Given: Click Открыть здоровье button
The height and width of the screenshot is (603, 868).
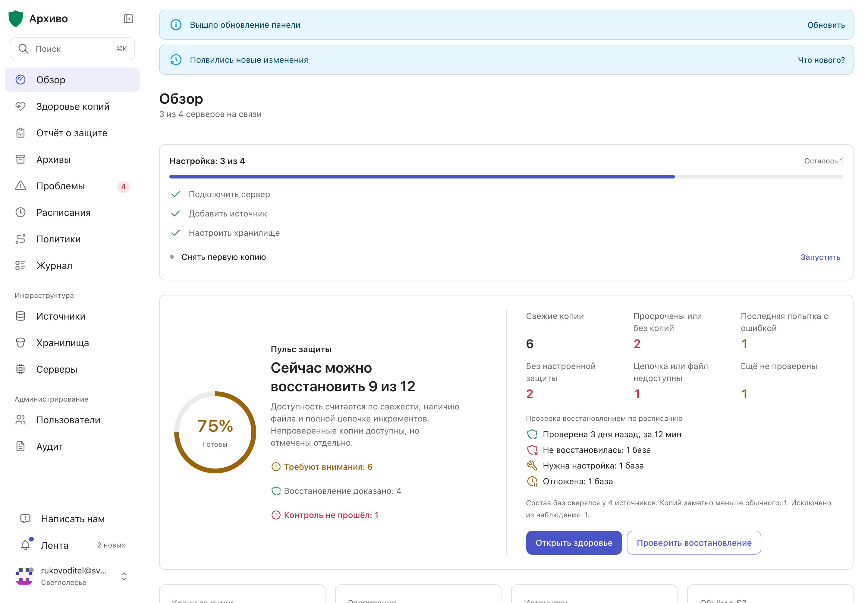Looking at the screenshot, I should (x=574, y=542).
